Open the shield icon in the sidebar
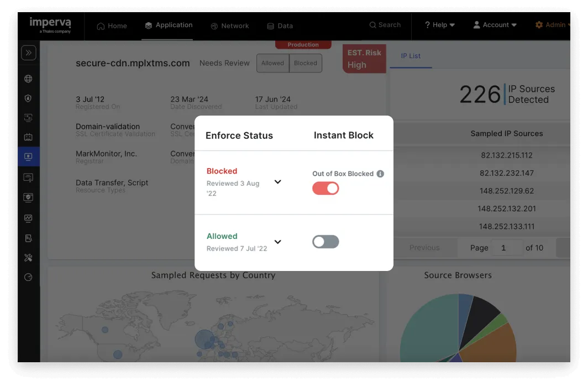 point(28,98)
